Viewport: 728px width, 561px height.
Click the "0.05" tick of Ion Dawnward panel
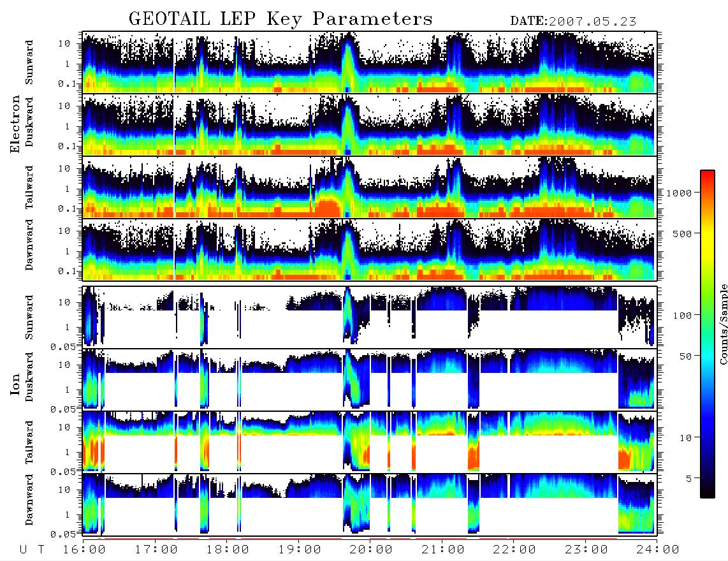[x=64, y=534]
